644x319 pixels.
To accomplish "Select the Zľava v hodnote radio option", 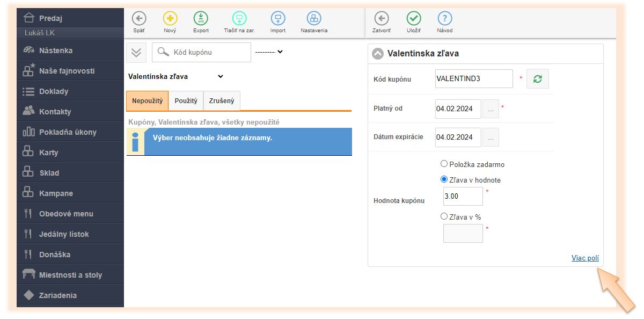I will point(444,179).
